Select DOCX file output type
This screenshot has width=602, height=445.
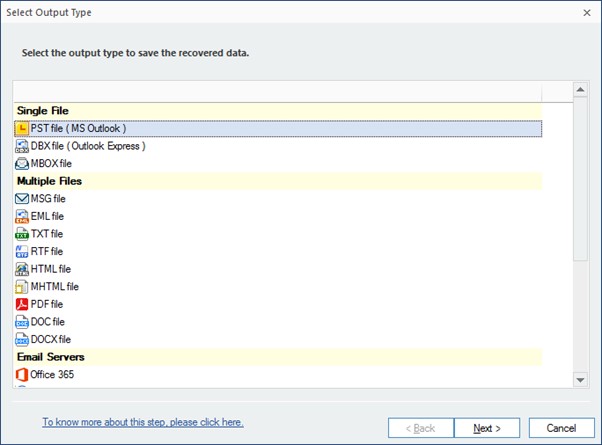pyautogui.click(x=50, y=339)
